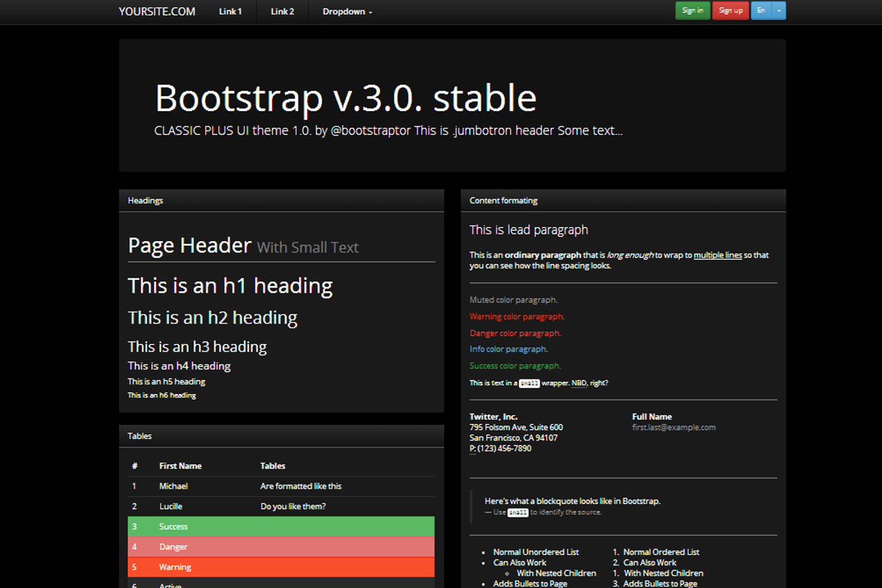Click the 'Normal Unordered List' item
Image resolution: width=882 pixels, height=588 pixels.
[x=536, y=552]
